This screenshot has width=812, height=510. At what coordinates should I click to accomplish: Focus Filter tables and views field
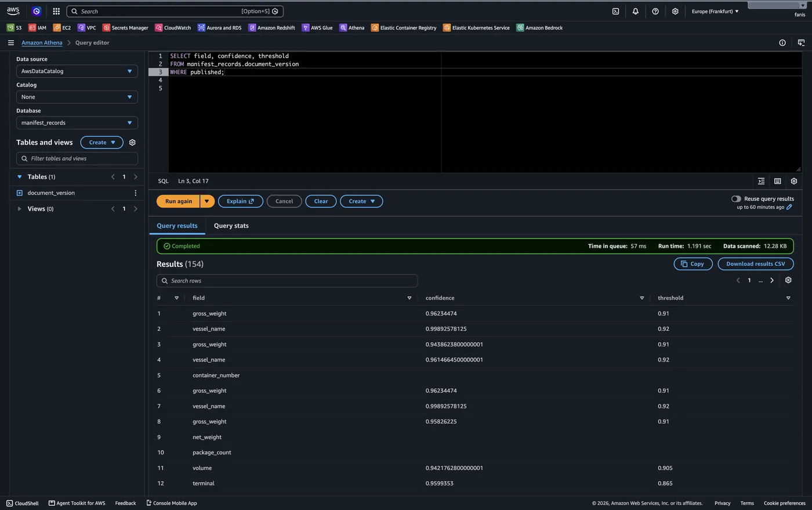[77, 158]
